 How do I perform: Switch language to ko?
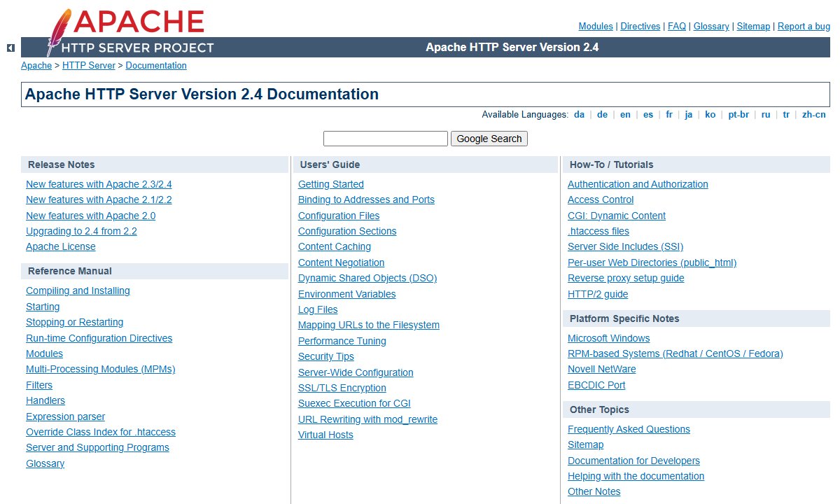710,115
